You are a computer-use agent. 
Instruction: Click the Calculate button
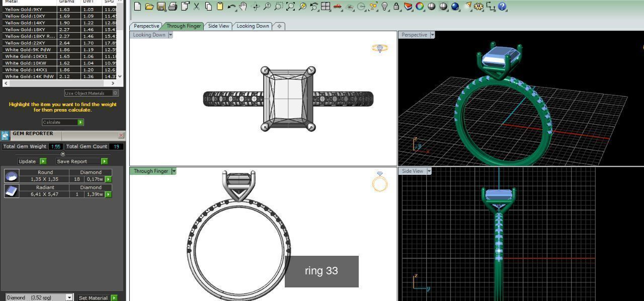63,122
